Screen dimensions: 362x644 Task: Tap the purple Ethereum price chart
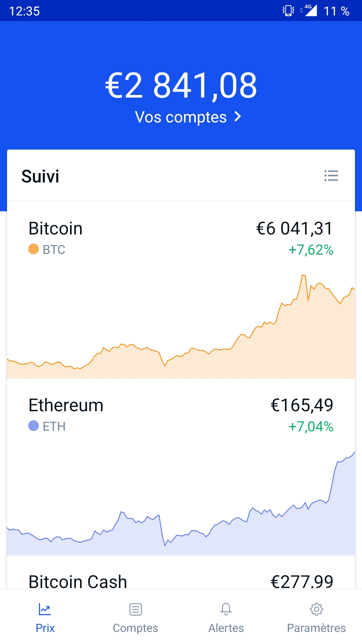coord(181,503)
